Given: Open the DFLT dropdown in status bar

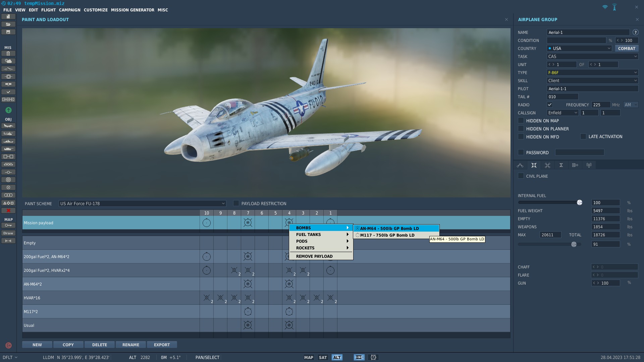Looking at the screenshot, I should click(10, 357).
